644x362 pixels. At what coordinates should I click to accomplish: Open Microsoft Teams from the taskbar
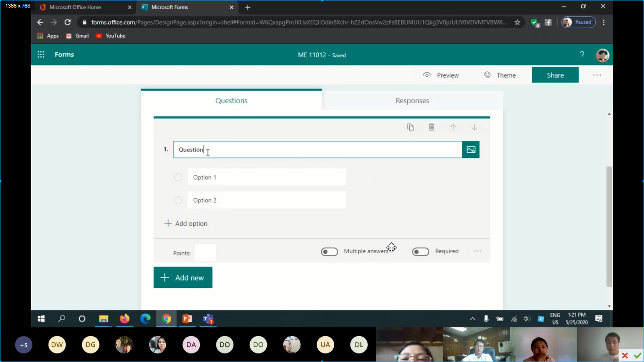click(x=208, y=319)
